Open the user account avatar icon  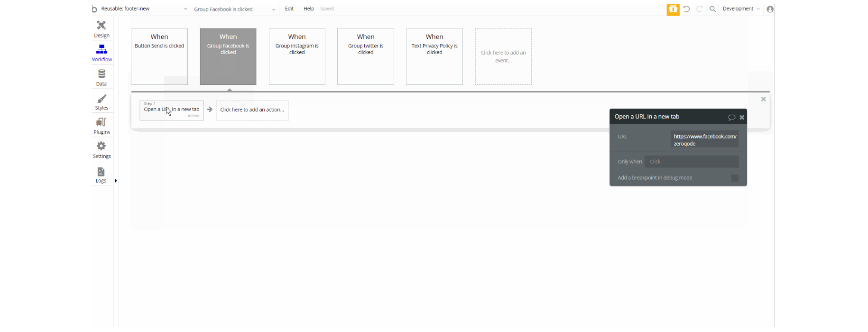coord(770,9)
